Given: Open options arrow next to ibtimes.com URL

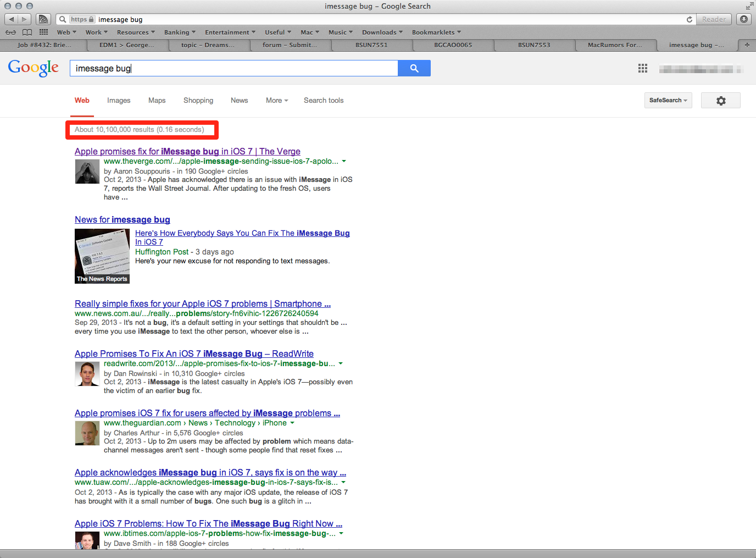Looking at the screenshot, I should click(x=341, y=534).
